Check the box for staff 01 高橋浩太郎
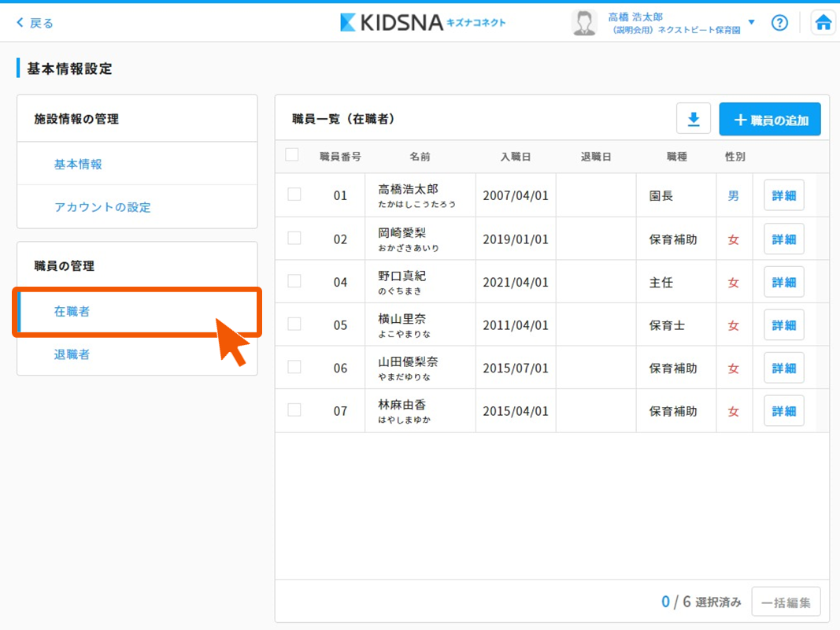The height and width of the screenshot is (630, 840). pos(294,195)
